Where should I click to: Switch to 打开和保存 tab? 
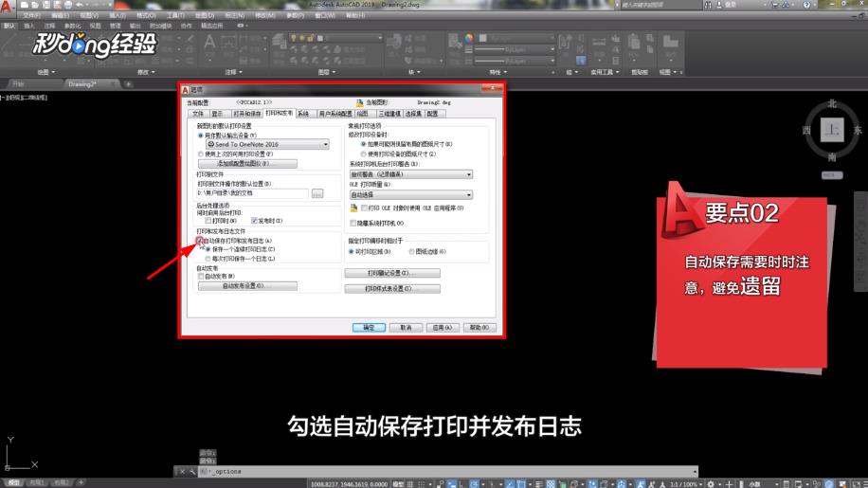247,114
